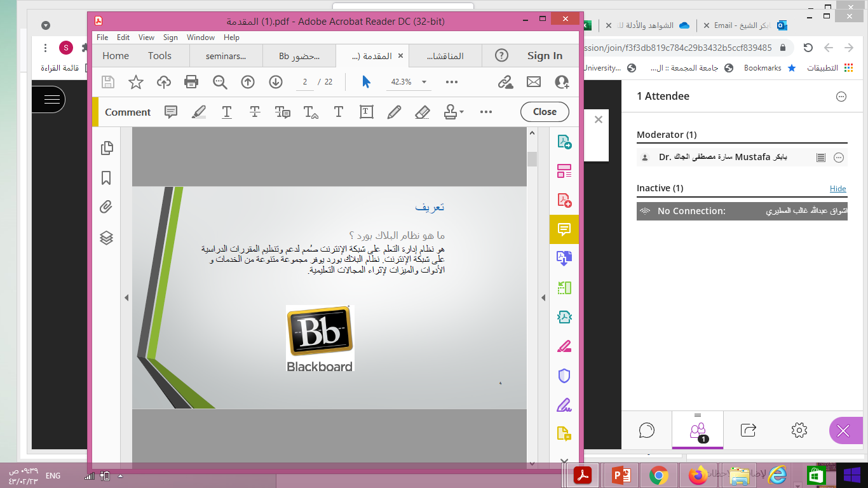Switch to the Home tab

pyautogui.click(x=116, y=56)
